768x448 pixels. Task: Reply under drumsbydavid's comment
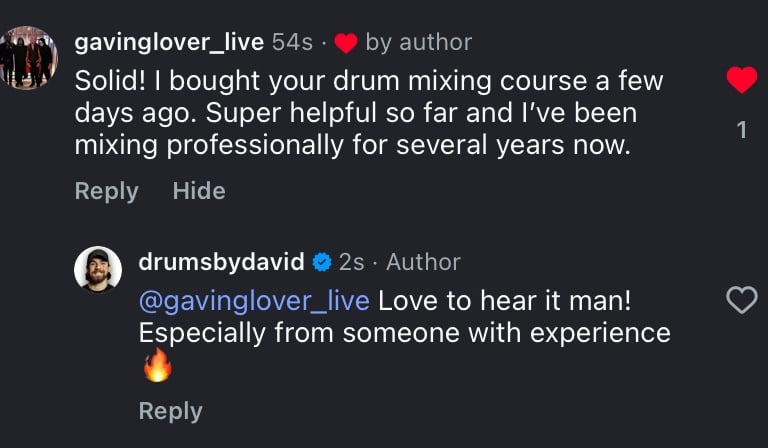(170, 411)
